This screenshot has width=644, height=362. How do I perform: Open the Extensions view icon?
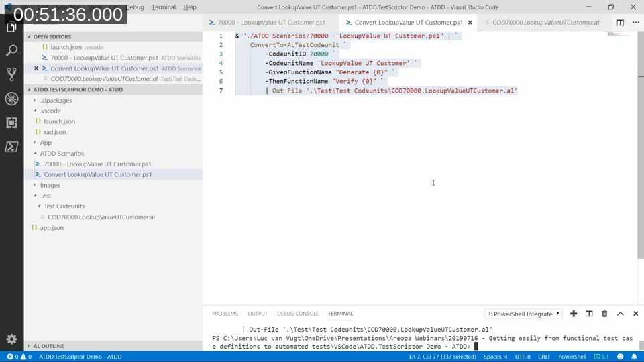[11, 122]
